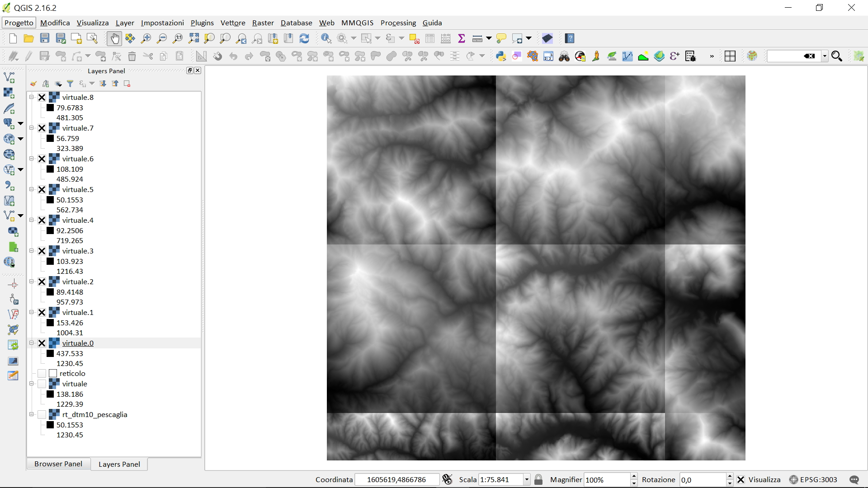This screenshot has width=868, height=488.
Task: Open the Python console icon
Action: tap(500, 56)
